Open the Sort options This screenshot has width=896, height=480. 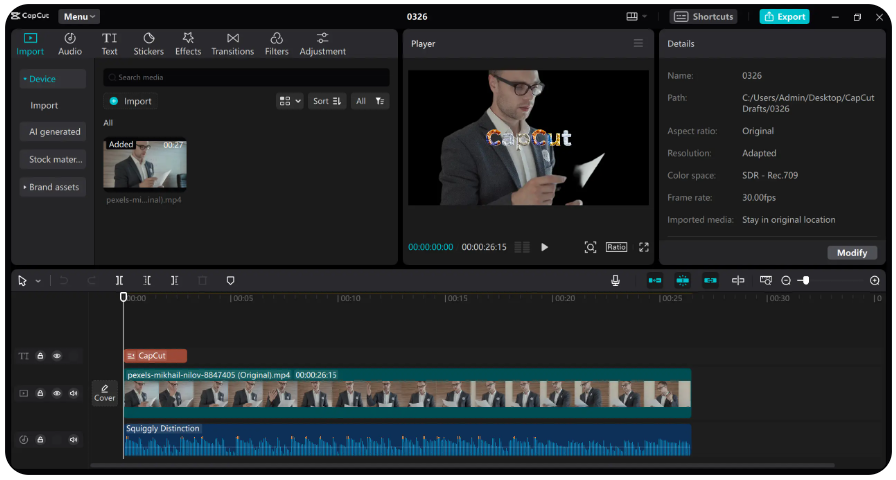coord(327,101)
